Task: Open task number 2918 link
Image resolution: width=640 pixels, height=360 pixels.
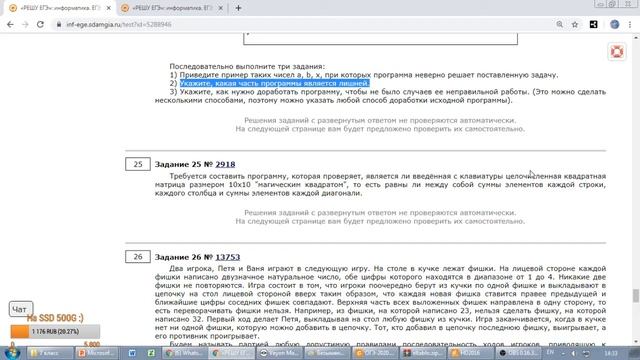Action: tap(225, 164)
